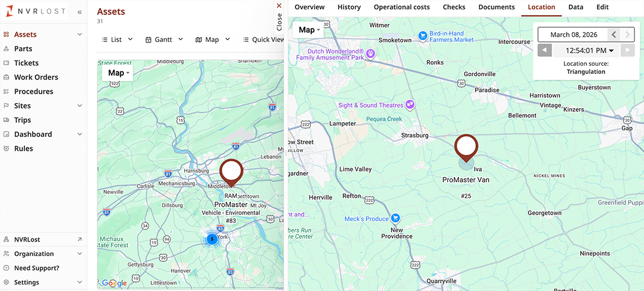
Task: Click the Meck's Produce shopping cart marker
Action: (x=396, y=219)
